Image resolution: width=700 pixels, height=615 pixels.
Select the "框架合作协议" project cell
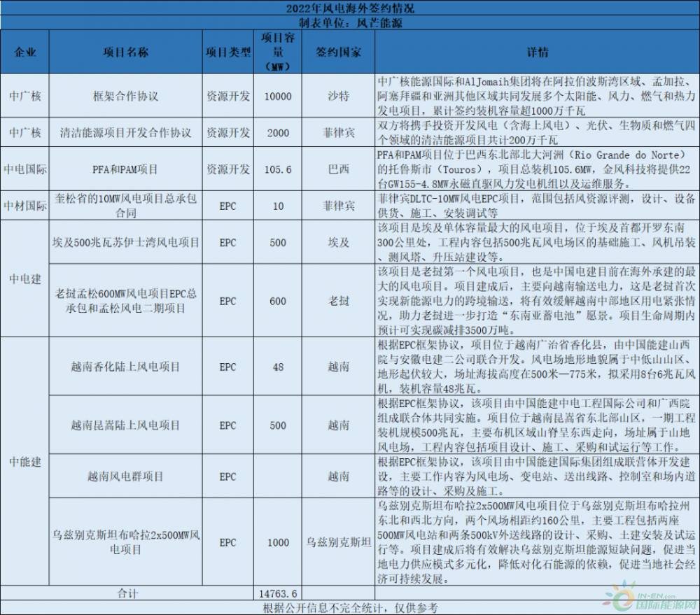pyautogui.click(x=126, y=96)
